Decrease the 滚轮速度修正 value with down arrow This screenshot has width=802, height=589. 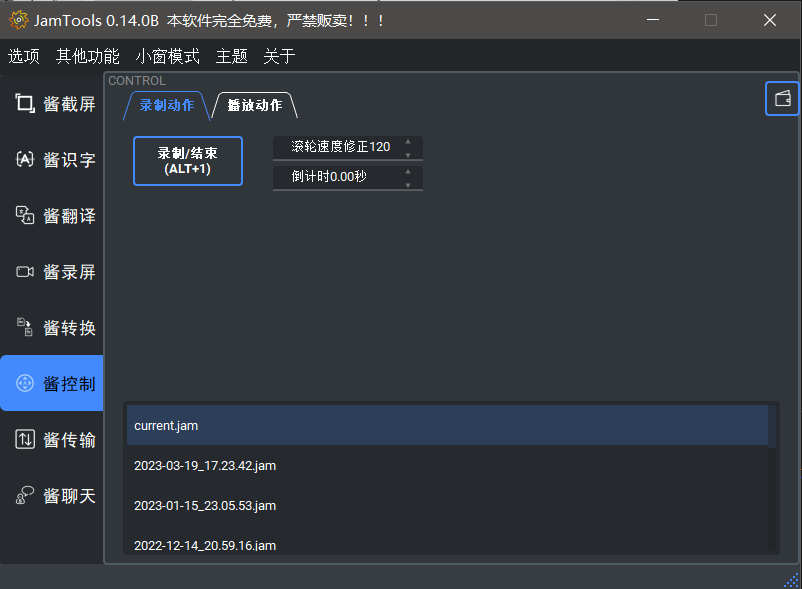click(408, 155)
